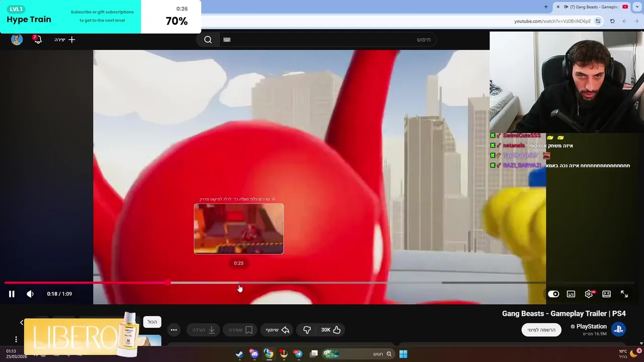Open YouTube notifications bell
Screen dimensions: 644x362
tap(37, 39)
